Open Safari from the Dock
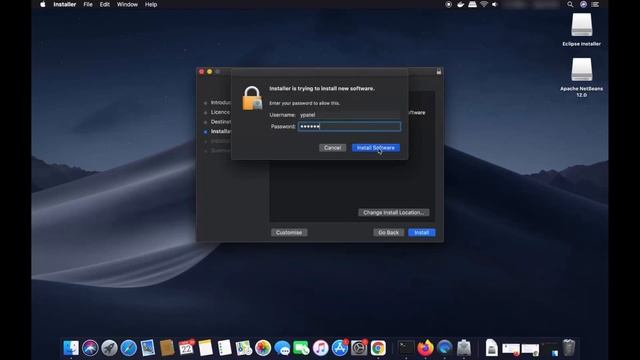The width and height of the screenshot is (640, 360). tap(128, 348)
